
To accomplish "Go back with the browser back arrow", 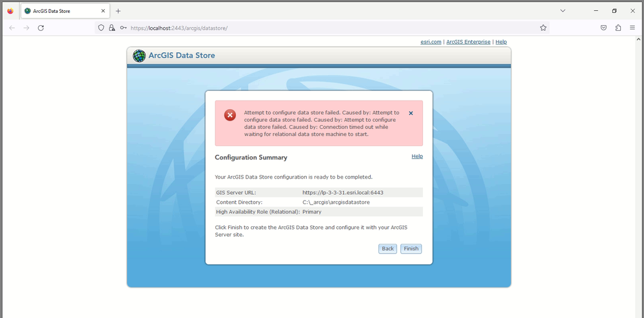I will (12, 28).
